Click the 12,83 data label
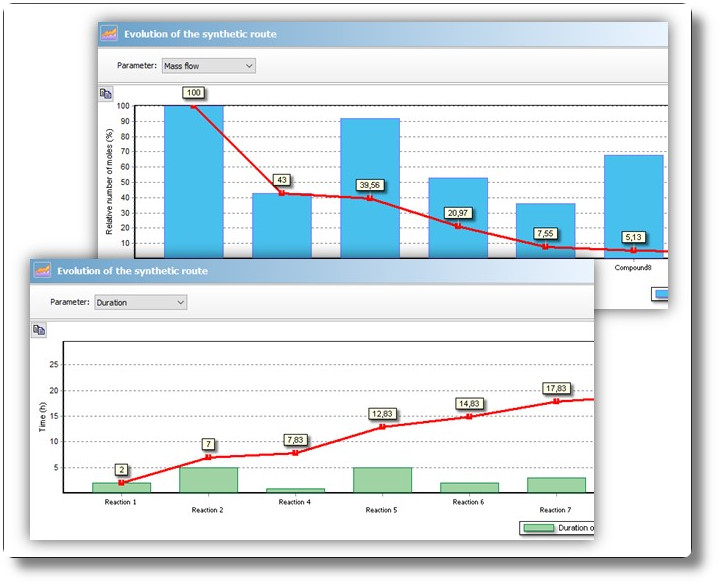Screen dimensions: 719x585 pos(382,414)
